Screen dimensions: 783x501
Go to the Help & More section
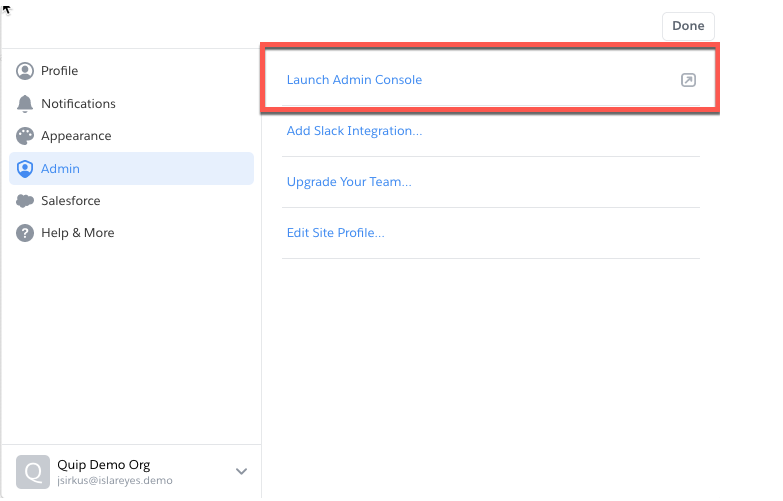78,233
